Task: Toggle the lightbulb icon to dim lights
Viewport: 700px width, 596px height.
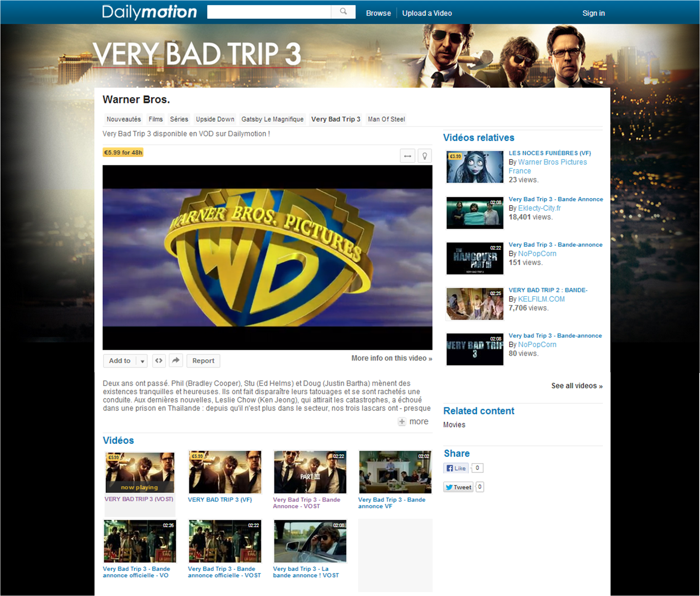Action: click(425, 155)
